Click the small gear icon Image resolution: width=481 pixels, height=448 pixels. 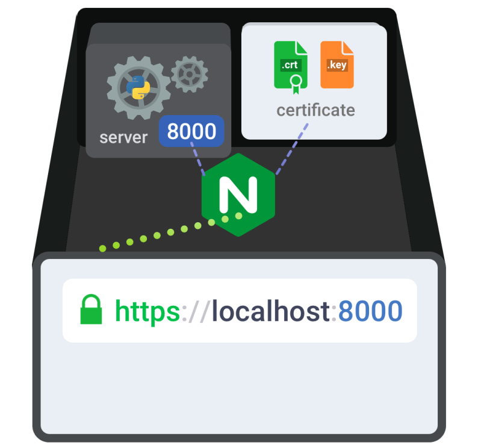[190, 74]
